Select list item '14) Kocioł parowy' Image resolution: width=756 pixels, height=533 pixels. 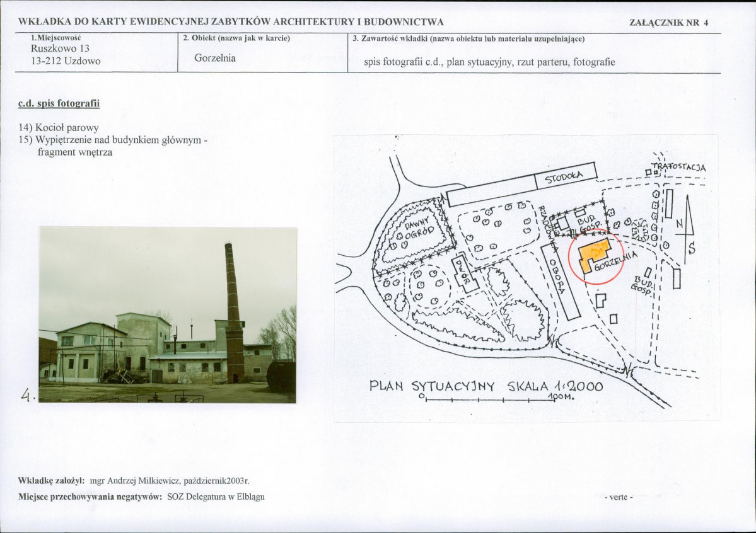point(59,128)
